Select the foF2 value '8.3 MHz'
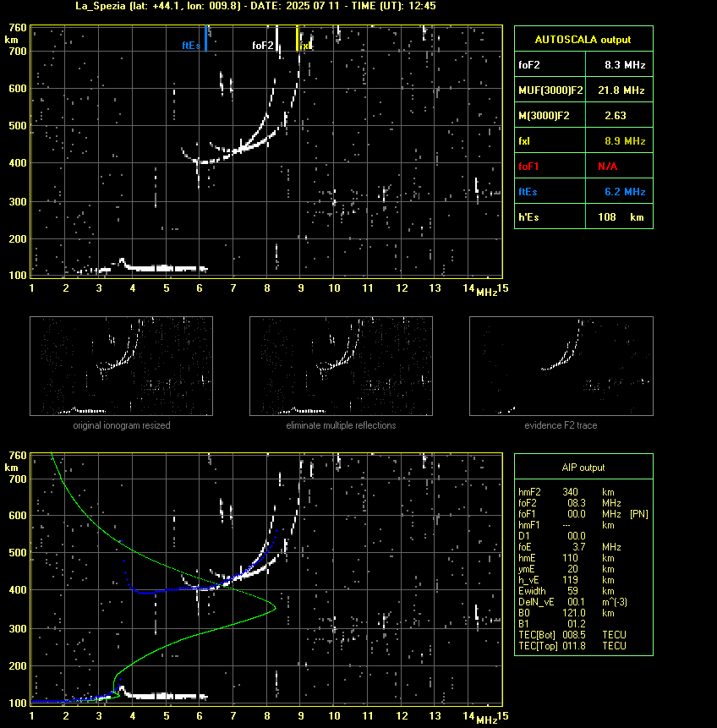717x728 pixels. [625, 64]
